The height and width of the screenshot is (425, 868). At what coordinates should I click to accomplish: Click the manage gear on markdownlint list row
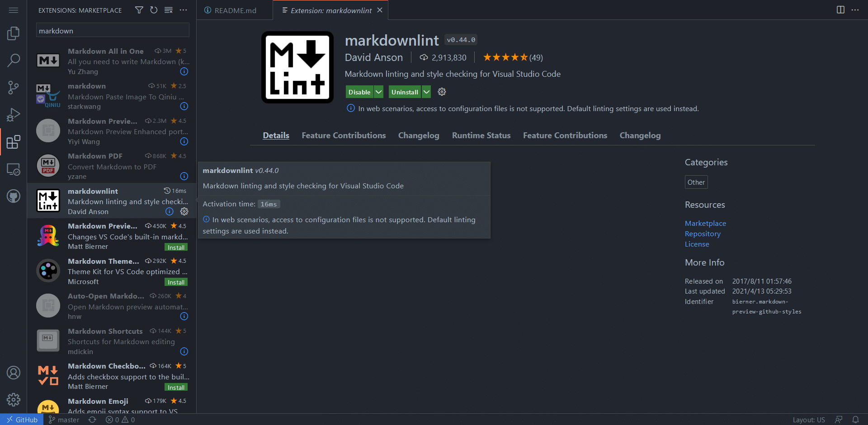184,211
